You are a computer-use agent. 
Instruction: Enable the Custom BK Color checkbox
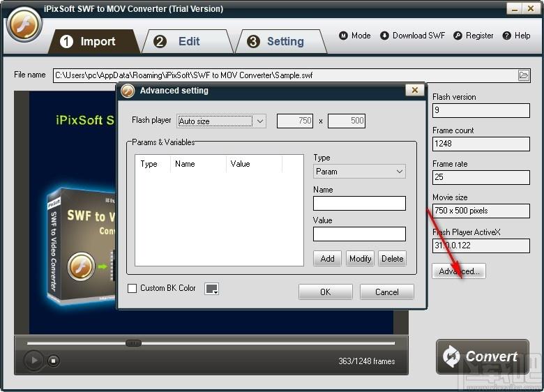click(x=133, y=288)
